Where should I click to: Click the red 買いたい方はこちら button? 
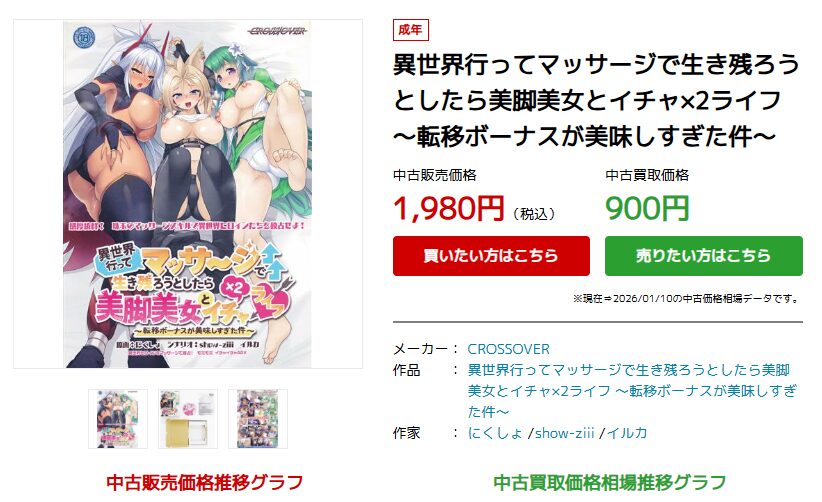(x=491, y=256)
